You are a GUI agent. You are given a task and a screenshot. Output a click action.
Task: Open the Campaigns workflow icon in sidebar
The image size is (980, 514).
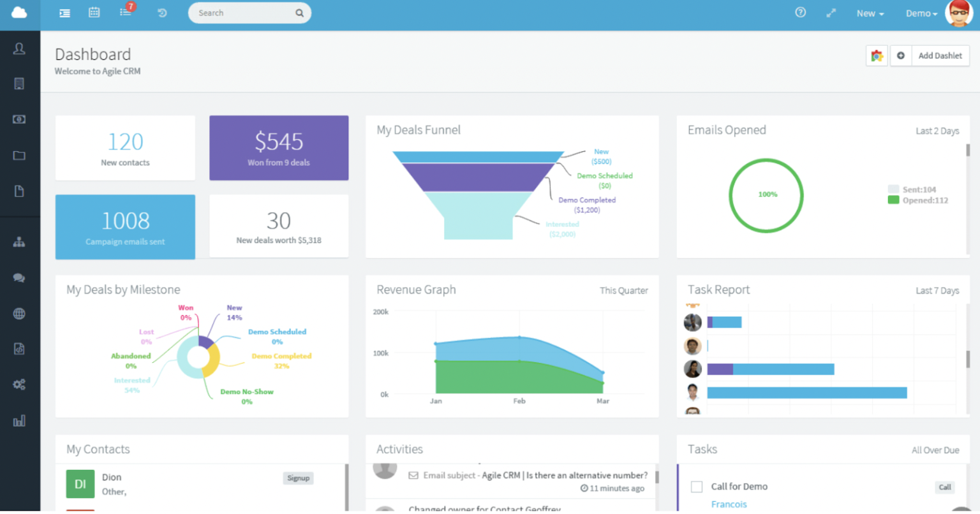point(19,242)
